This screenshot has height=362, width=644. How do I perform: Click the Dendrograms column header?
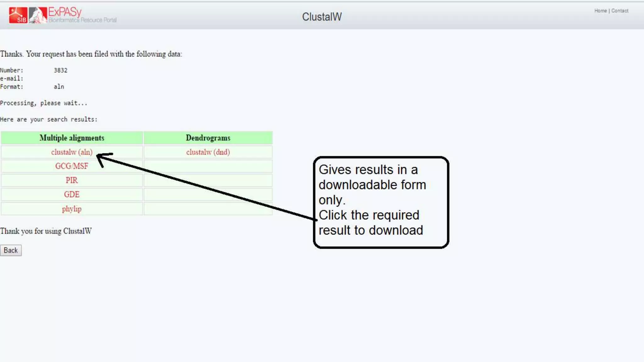tap(208, 138)
